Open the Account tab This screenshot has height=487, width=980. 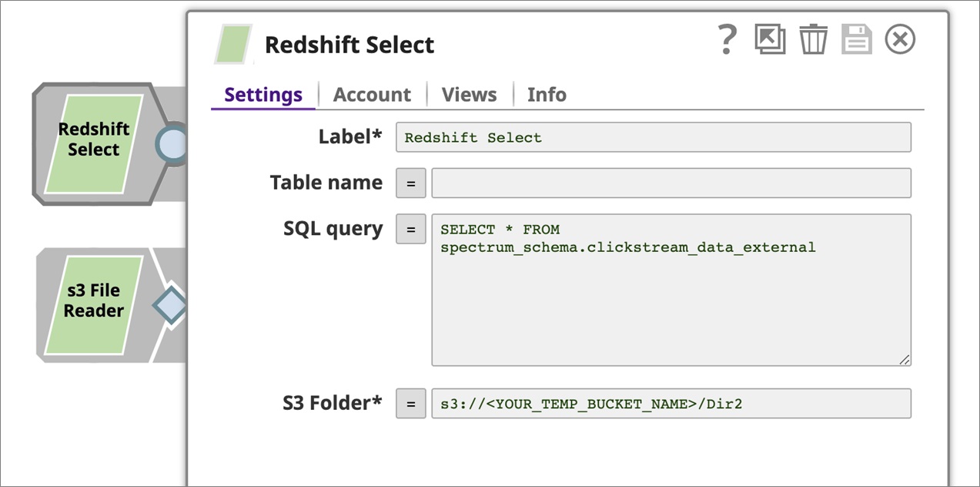(x=372, y=95)
